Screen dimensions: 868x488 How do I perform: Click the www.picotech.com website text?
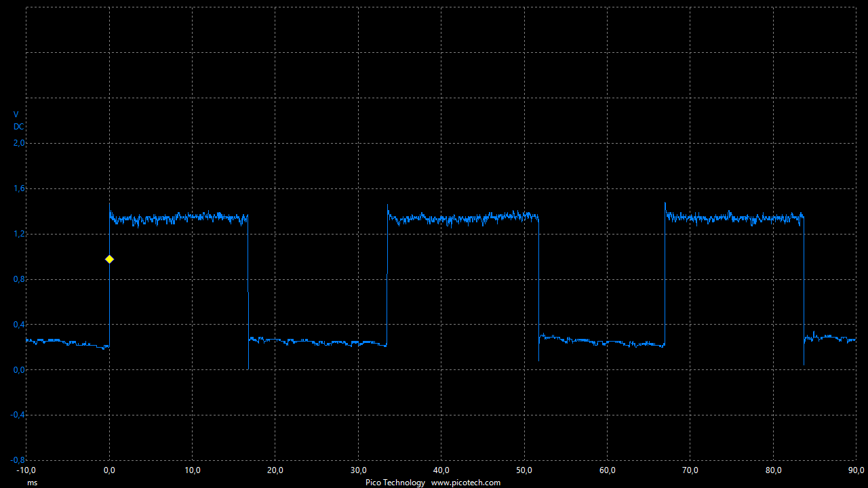click(466, 483)
